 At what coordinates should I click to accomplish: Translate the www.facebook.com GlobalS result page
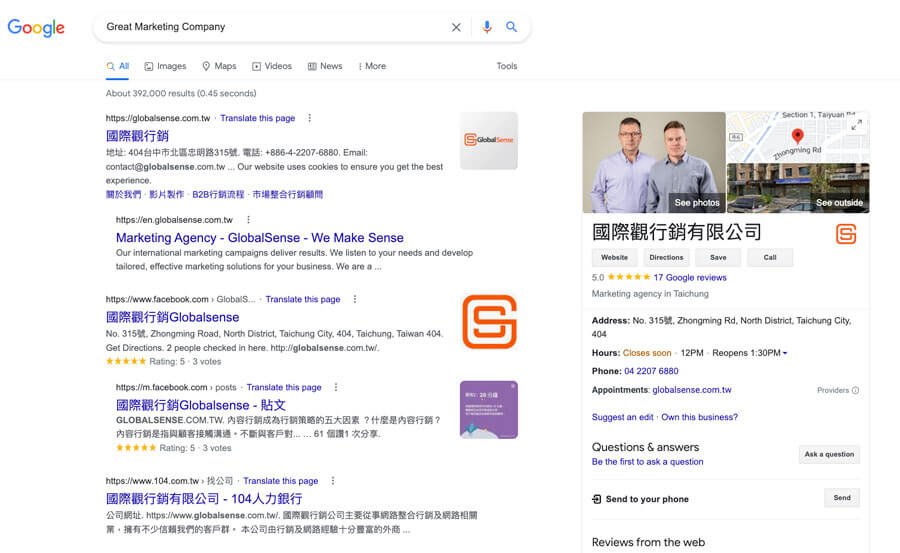(303, 299)
